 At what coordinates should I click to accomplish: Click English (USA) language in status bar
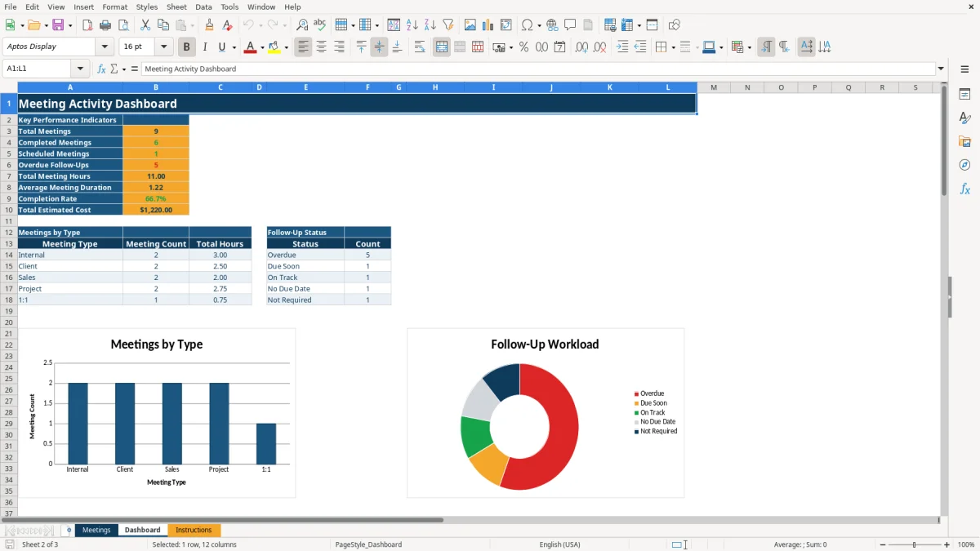coord(560,544)
